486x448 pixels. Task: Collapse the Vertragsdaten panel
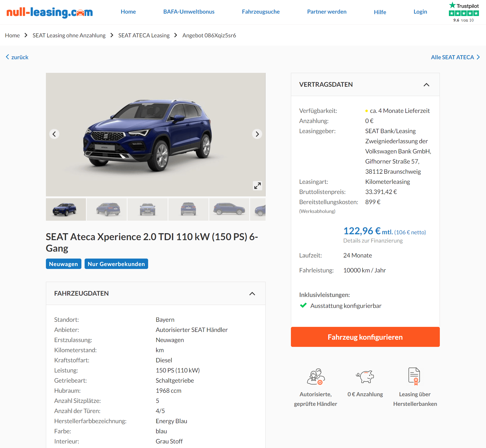click(x=426, y=85)
